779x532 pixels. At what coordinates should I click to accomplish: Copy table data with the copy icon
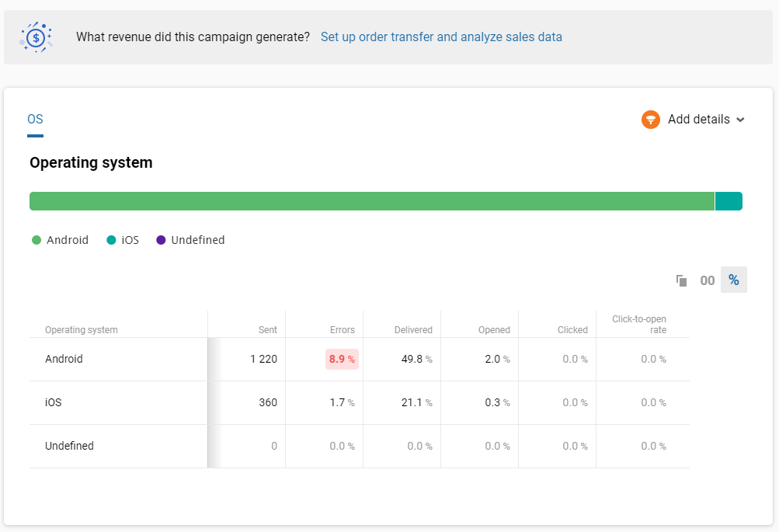click(681, 280)
